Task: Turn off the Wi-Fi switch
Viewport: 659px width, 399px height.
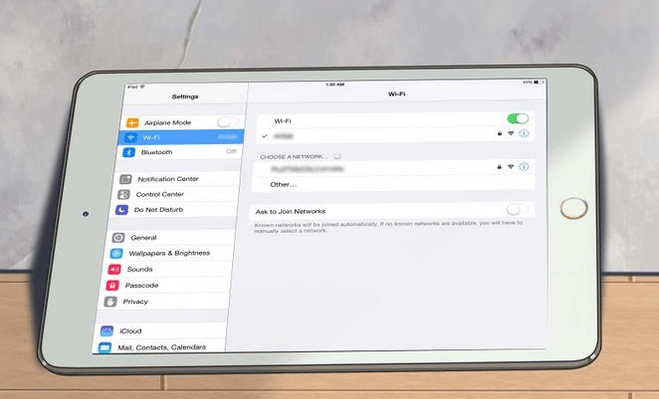Action: click(518, 119)
